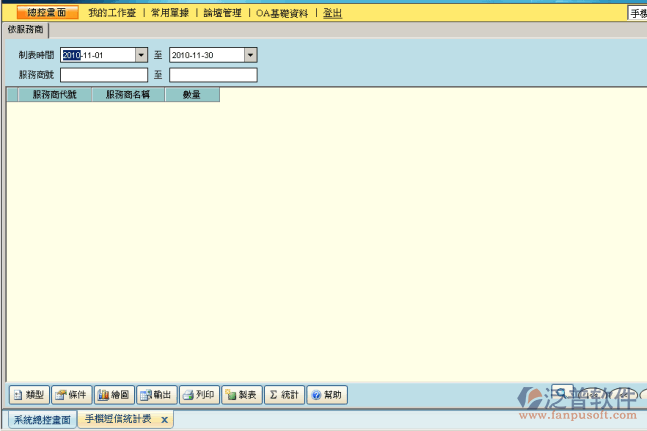Open 常用單據 menu item
Image resolution: width=647 pixels, height=431 pixels.
(x=170, y=13)
